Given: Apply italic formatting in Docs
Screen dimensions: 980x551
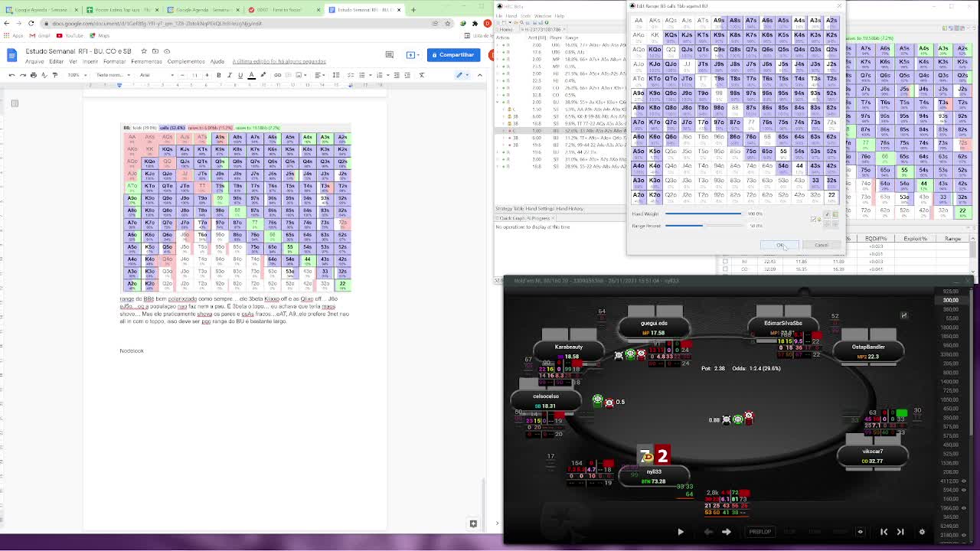Looking at the screenshot, I should [x=230, y=75].
